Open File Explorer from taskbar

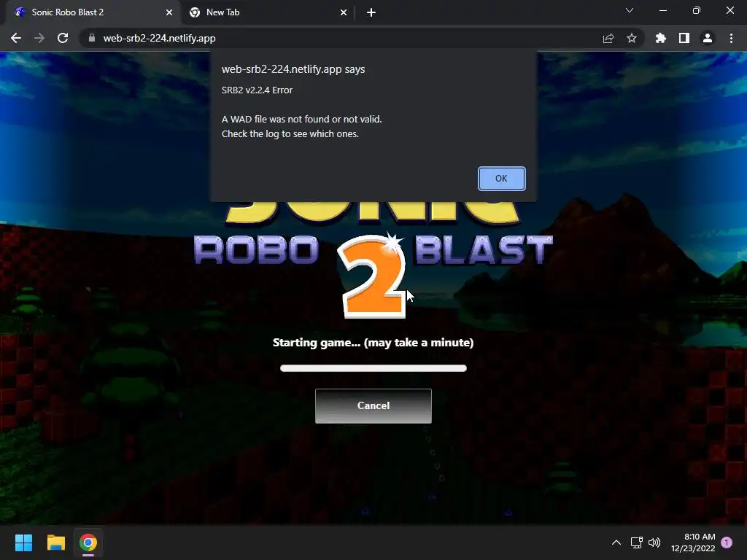tap(55, 542)
